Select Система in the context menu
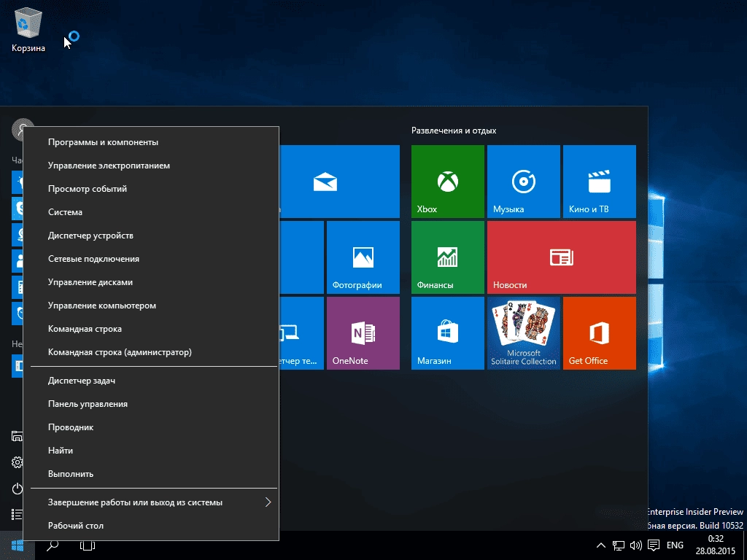Screen dimensions: 747x560 click(150, 212)
